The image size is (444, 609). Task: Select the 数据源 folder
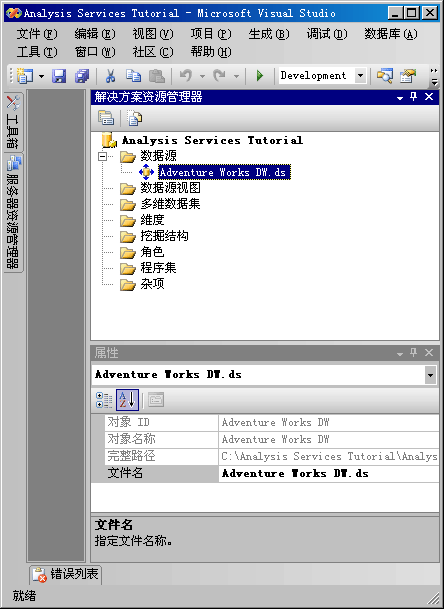158,156
